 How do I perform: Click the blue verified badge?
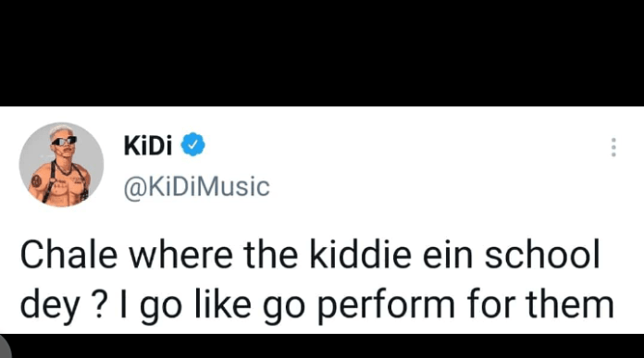(x=193, y=144)
